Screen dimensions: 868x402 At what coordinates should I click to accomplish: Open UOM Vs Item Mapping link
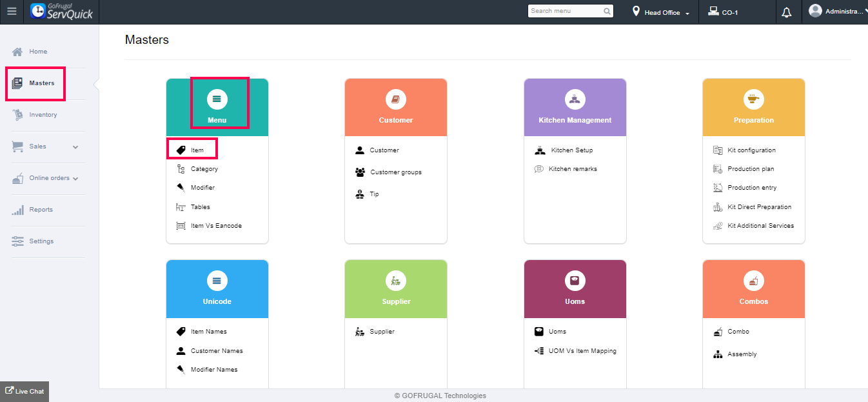coord(582,351)
